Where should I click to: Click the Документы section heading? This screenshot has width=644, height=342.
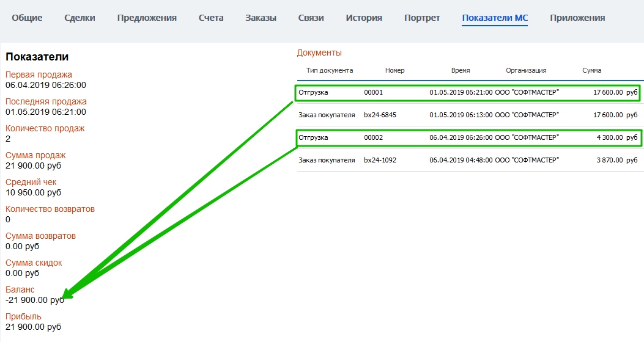click(x=319, y=53)
